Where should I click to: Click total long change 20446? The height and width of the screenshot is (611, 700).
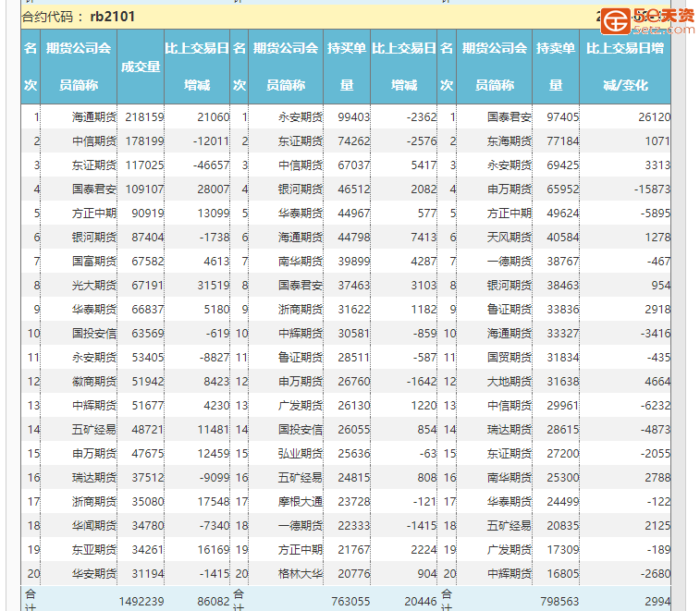tap(421, 602)
